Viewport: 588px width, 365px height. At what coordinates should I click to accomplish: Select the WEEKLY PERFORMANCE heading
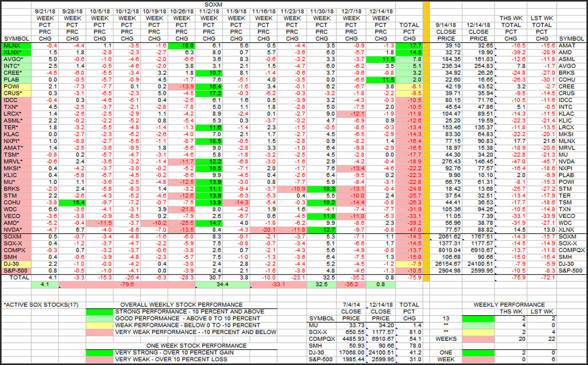click(510, 305)
